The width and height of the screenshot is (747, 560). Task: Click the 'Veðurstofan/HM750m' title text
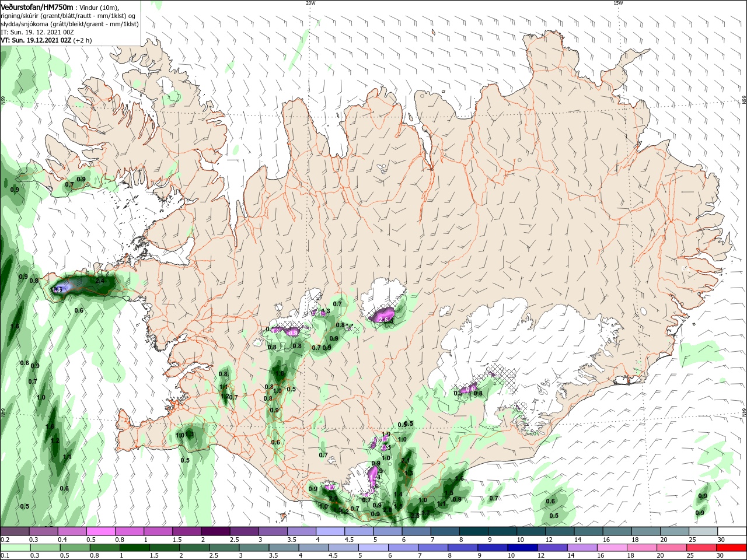(x=37, y=6)
